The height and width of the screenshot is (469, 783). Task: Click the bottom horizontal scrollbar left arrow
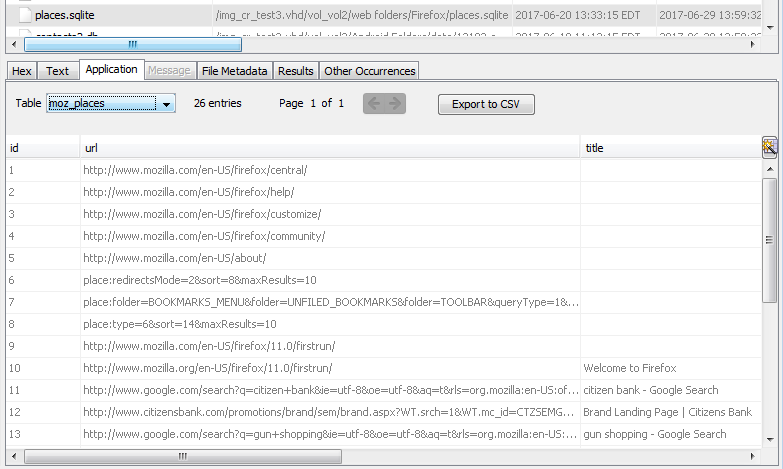(x=14, y=456)
